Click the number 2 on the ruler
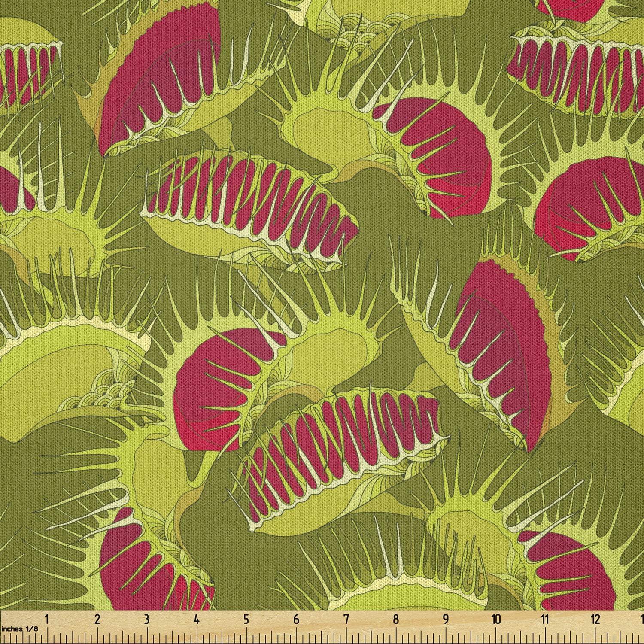The width and height of the screenshot is (644, 644). [97, 620]
